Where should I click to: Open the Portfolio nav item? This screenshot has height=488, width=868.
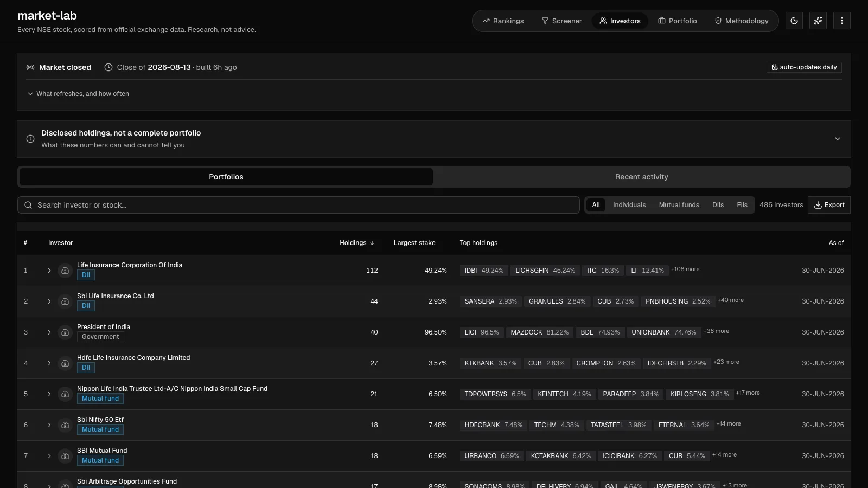click(x=678, y=21)
